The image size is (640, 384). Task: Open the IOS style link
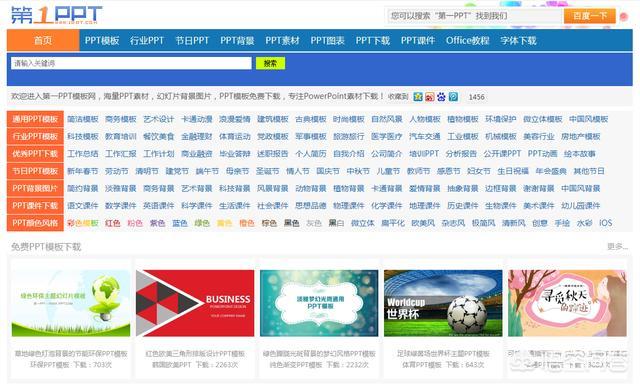point(605,223)
